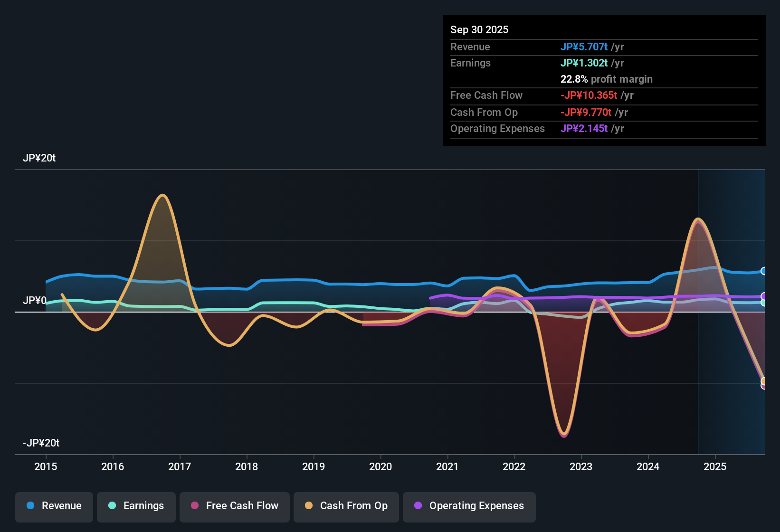Click the orange Cash From Op legend dot

pyautogui.click(x=308, y=506)
